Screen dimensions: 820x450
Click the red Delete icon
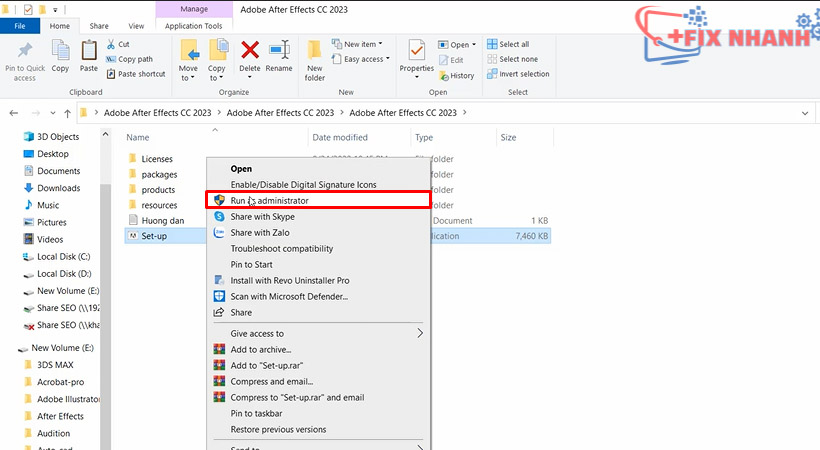tap(250, 50)
